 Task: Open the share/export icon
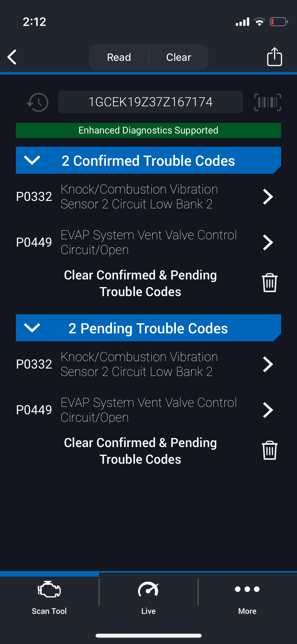point(274,57)
